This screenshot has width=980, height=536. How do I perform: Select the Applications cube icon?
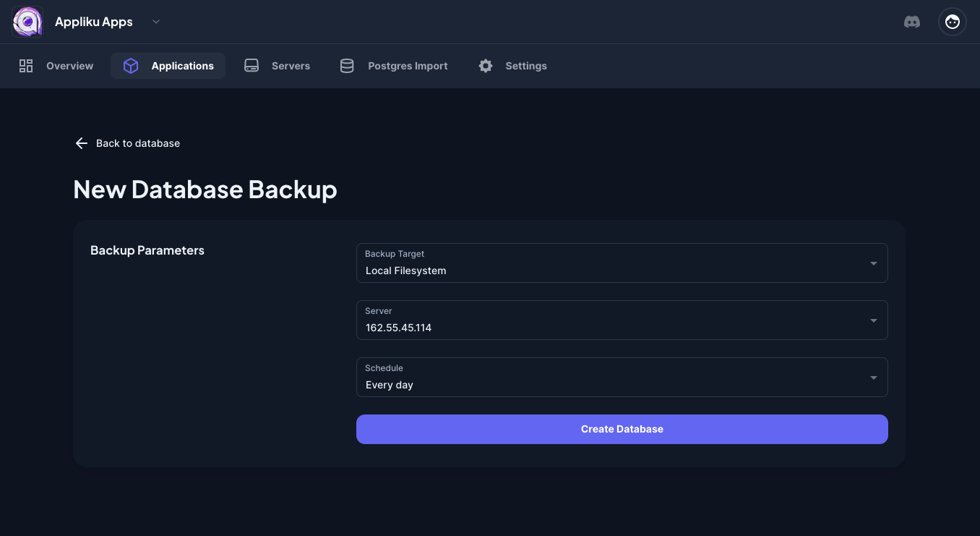[x=130, y=65]
